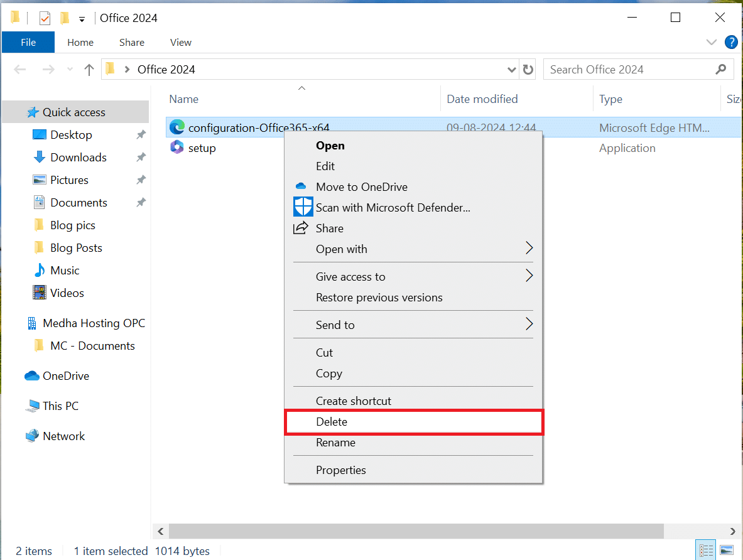
Task: Open the address bar dropdown
Action: (511, 69)
